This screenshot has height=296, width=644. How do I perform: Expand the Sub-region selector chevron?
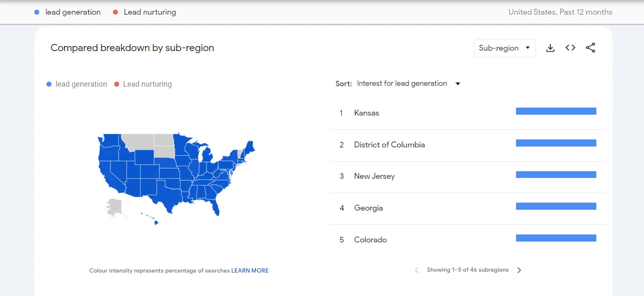click(x=528, y=48)
